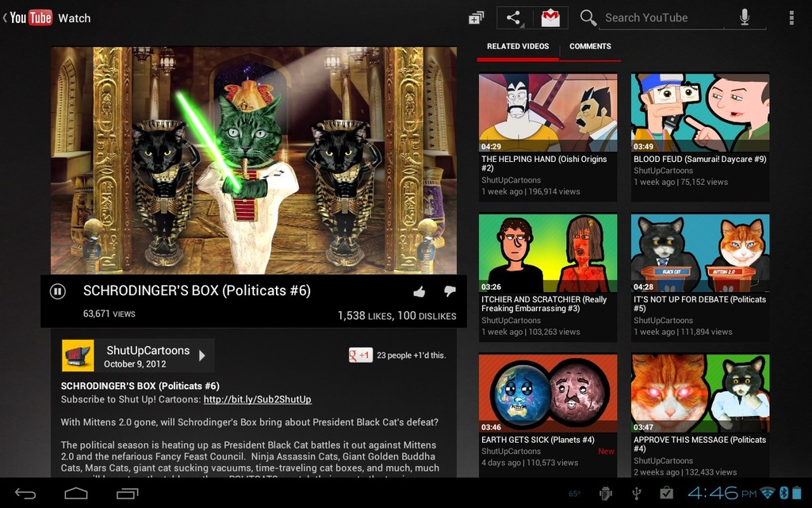The image size is (812, 508).
Task: Like the video with thumbs up
Action: [x=419, y=292]
